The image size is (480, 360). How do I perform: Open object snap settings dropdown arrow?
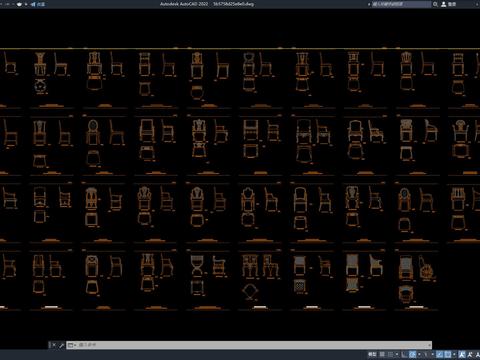(454, 354)
